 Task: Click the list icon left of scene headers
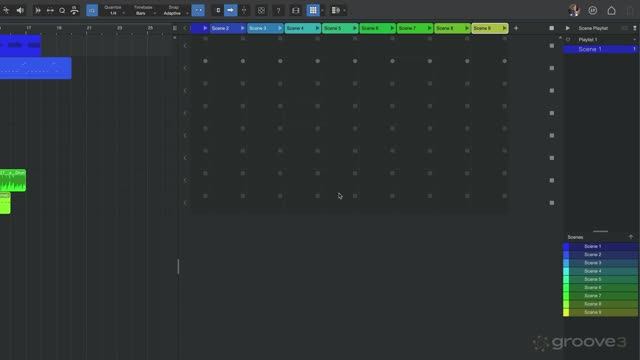click(175, 28)
